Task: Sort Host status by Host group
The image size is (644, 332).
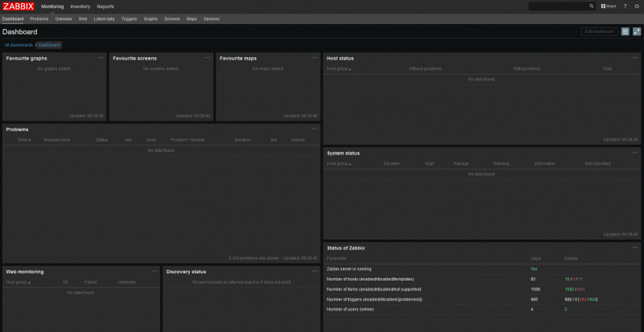Action: point(339,69)
